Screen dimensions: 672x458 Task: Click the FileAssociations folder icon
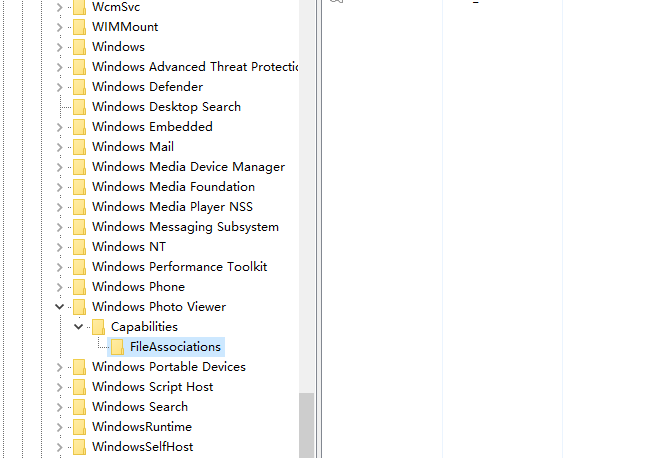tap(117, 347)
